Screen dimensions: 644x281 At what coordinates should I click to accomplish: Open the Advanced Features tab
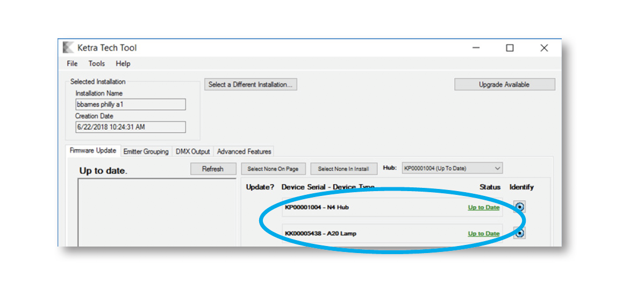point(244,151)
